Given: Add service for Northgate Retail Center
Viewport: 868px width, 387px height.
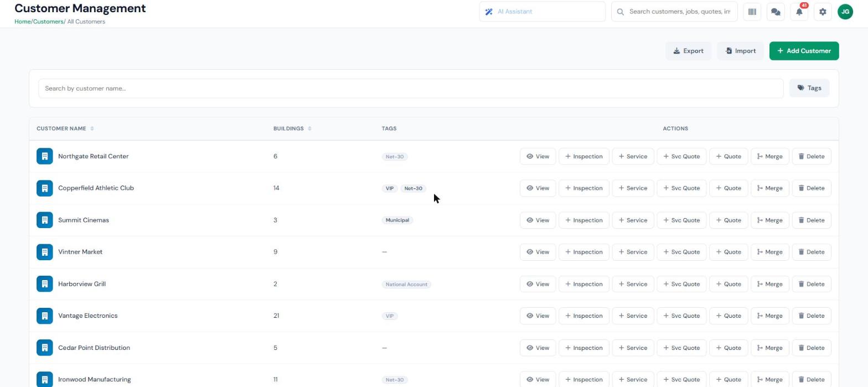Looking at the screenshot, I should coord(633,156).
